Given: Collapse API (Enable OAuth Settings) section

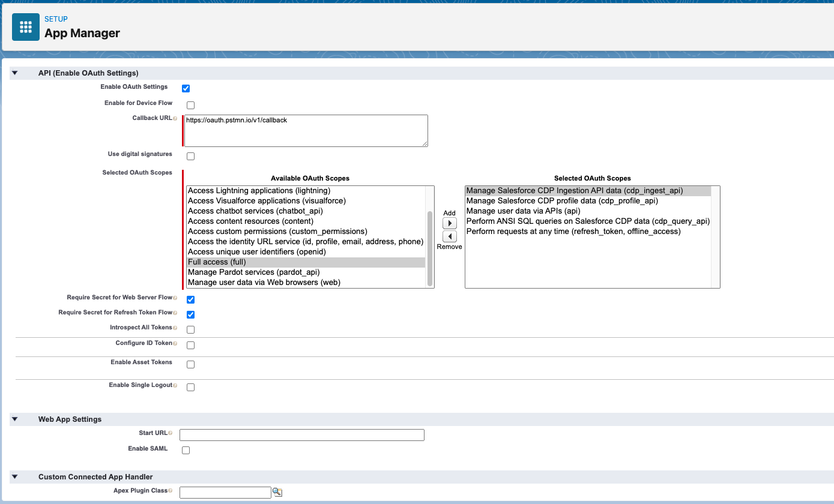Looking at the screenshot, I should 15,73.
